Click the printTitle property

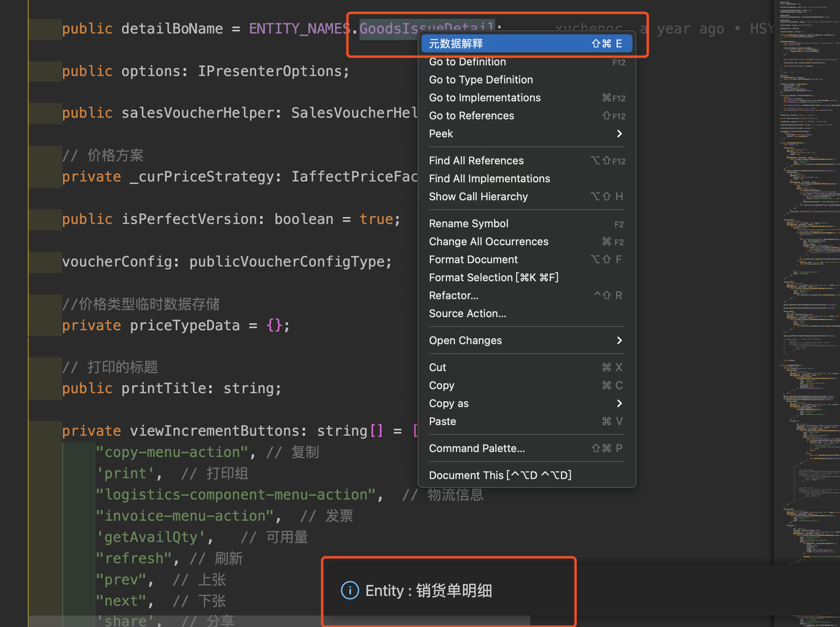[163, 388]
